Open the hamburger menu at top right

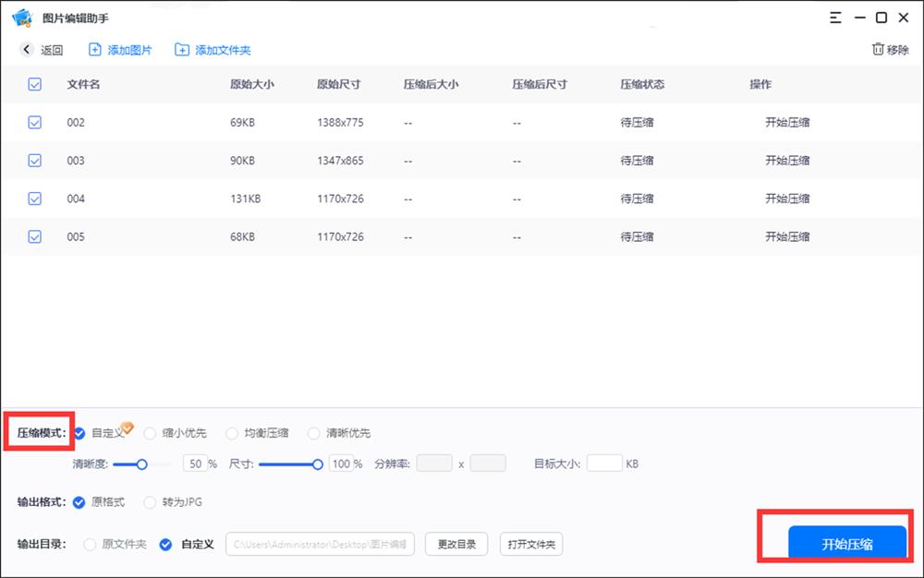click(834, 17)
